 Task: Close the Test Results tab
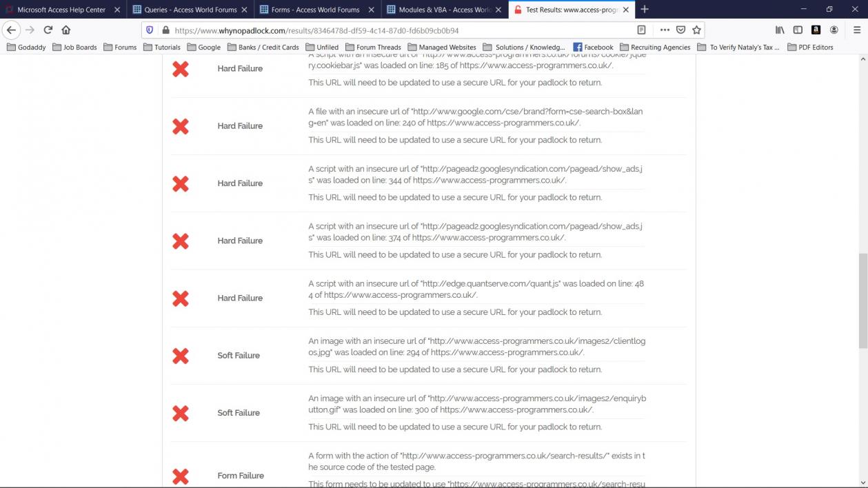625,10
